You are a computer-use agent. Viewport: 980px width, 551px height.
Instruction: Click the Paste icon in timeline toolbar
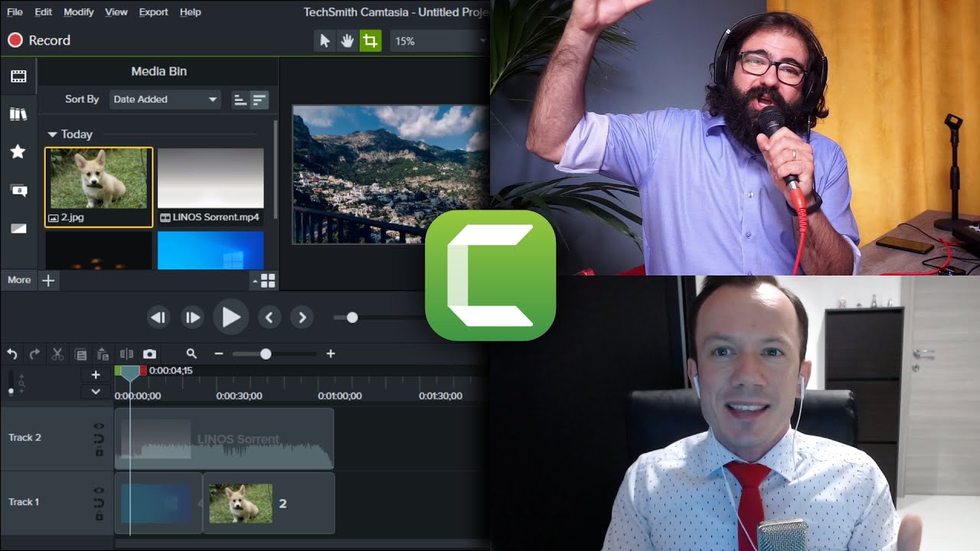click(103, 354)
